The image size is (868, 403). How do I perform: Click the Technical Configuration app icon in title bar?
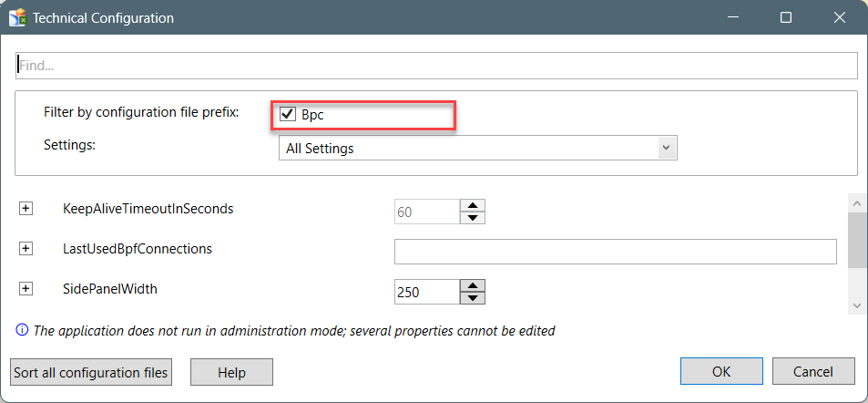[17, 17]
